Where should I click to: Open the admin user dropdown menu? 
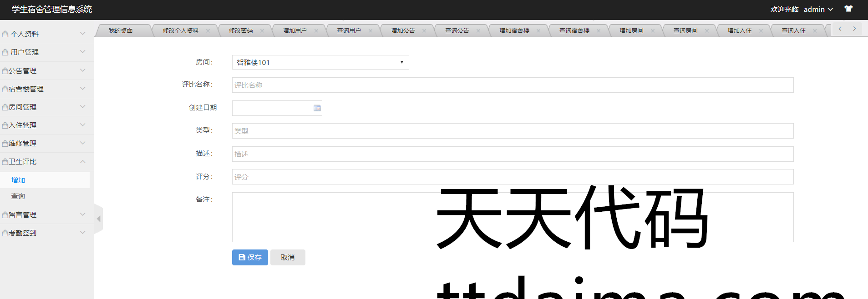pyautogui.click(x=818, y=10)
